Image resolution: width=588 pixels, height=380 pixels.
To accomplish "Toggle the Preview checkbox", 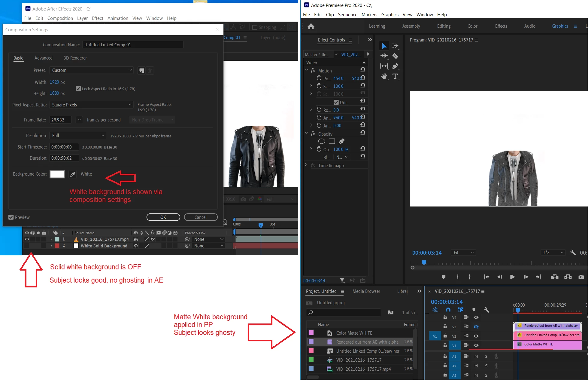I will coord(11,217).
